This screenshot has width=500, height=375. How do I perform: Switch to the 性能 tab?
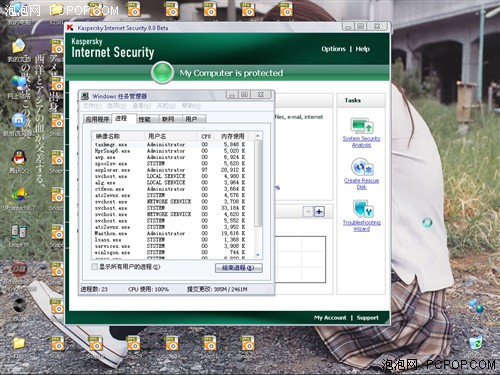[147, 119]
